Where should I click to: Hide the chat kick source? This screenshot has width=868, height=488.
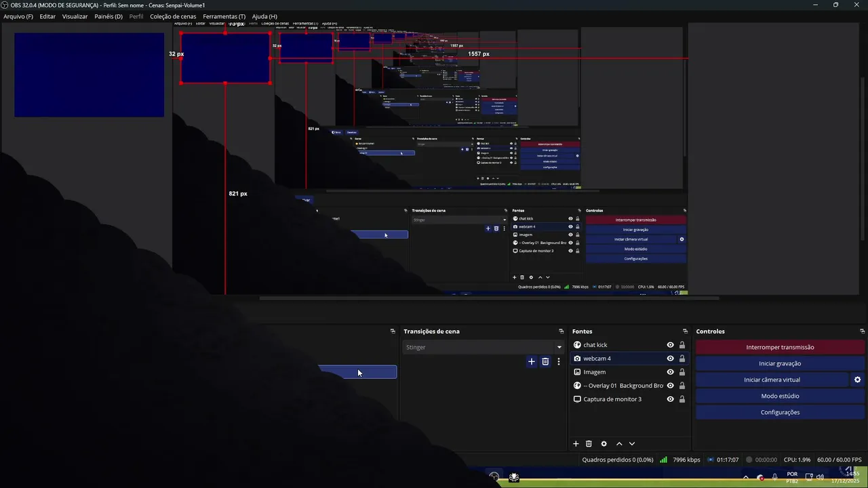tap(670, 345)
